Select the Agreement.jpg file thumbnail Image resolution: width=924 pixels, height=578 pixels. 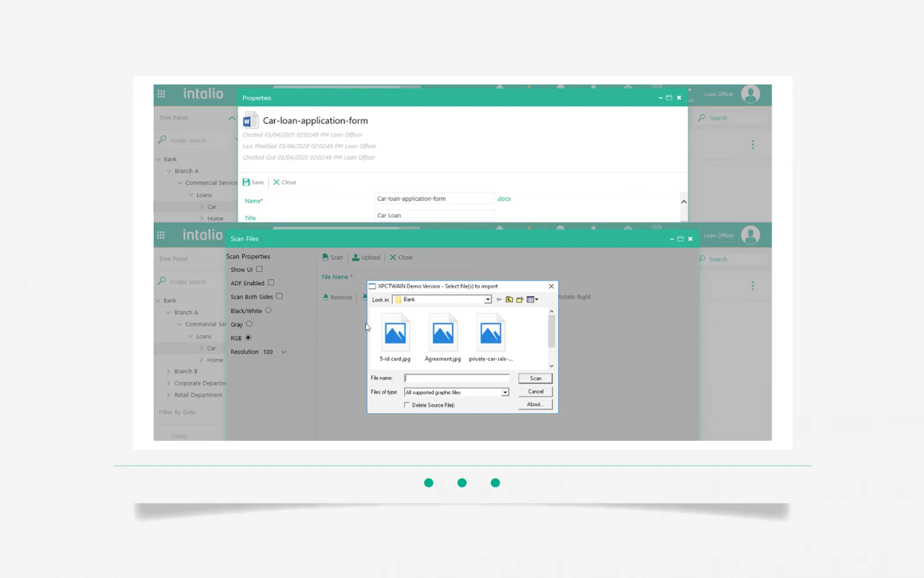tap(443, 338)
